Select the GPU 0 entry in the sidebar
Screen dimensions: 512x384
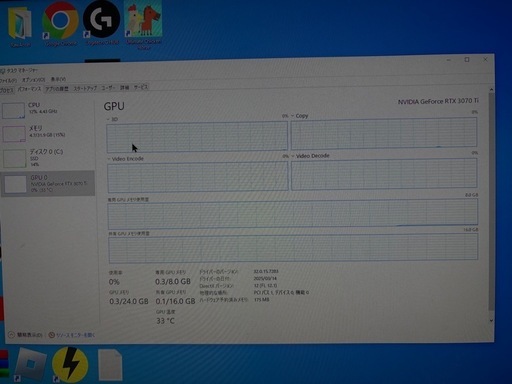[48, 183]
